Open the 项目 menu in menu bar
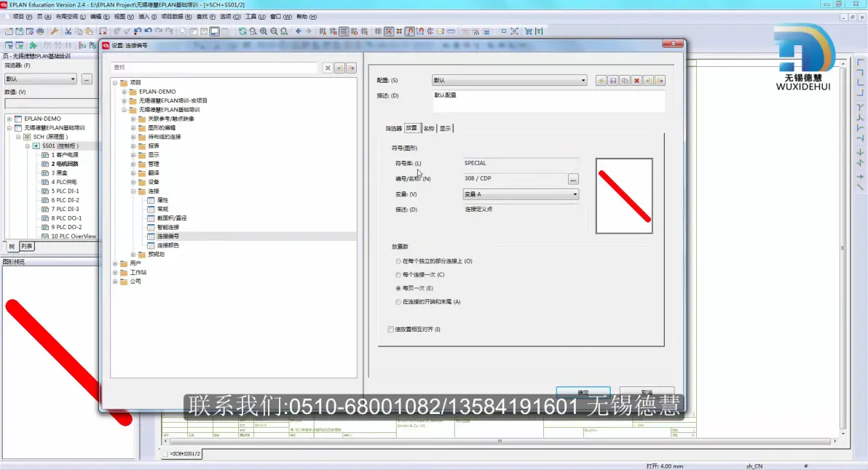This screenshot has height=470, width=868. (x=22, y=17)
